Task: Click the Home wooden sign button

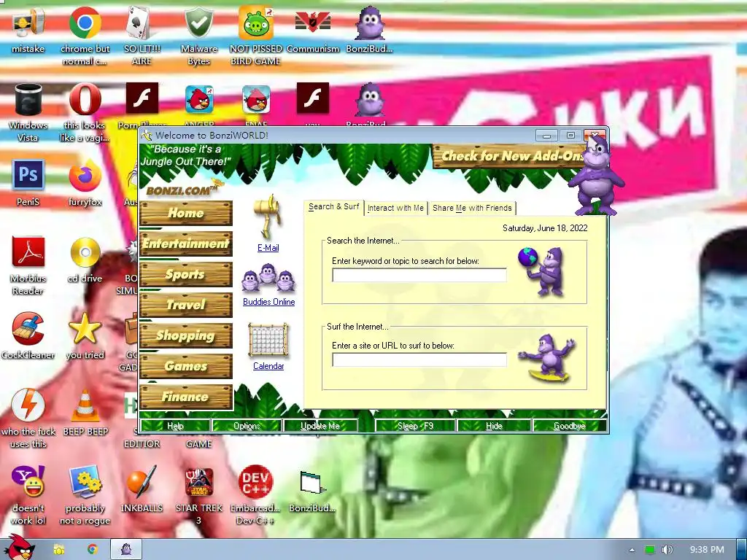Action: tap(186, 213)
